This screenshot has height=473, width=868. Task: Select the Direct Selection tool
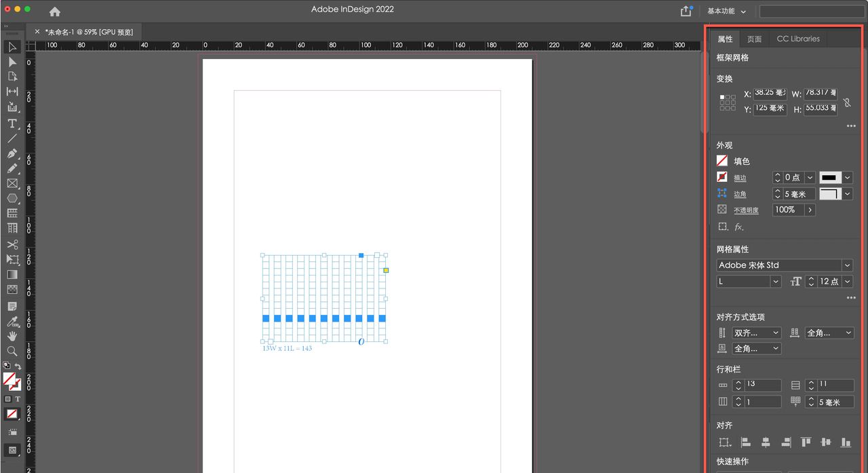(x=12, y=62)
